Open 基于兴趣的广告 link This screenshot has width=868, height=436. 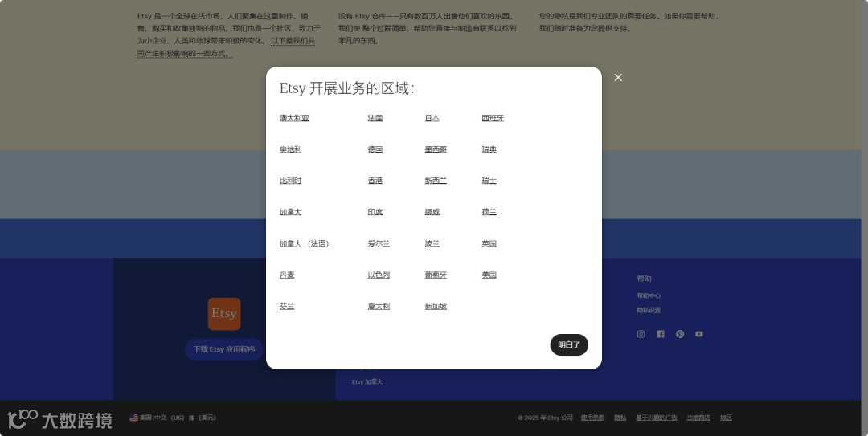coord(656,418)
